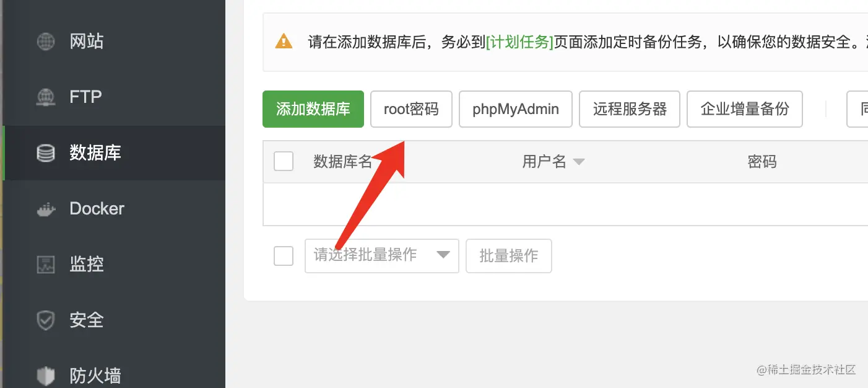The width and height of the screenshot is (868, 388).
Task: Click the 企业增量备份 button
Action: coord(745,109)
